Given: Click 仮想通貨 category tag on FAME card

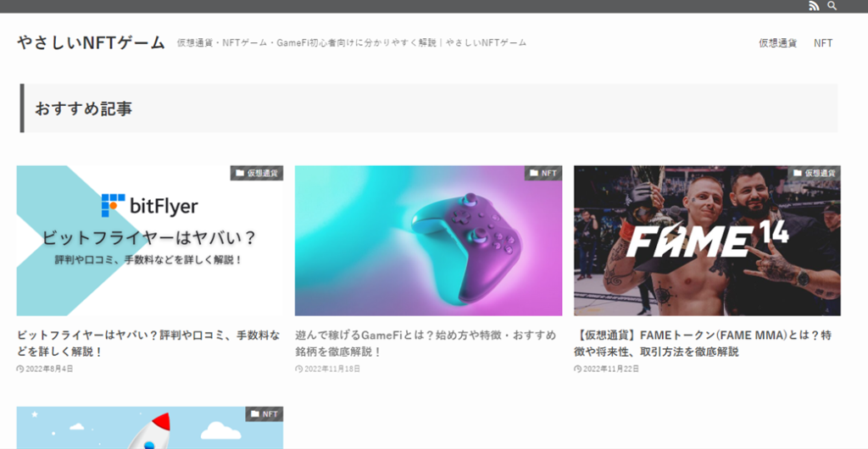Looking at the screenshot, I should (815, 173).
